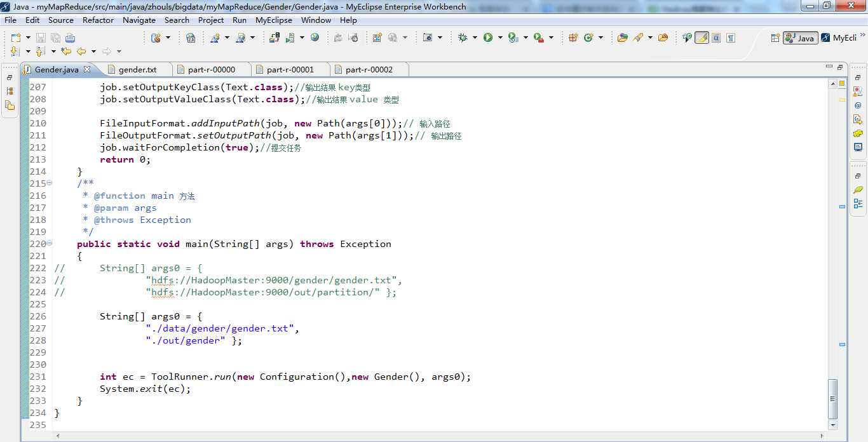Viewport: 868px width, 442px height.
Task: Click the Debug bug icon
Action: [x=463, y=37]
